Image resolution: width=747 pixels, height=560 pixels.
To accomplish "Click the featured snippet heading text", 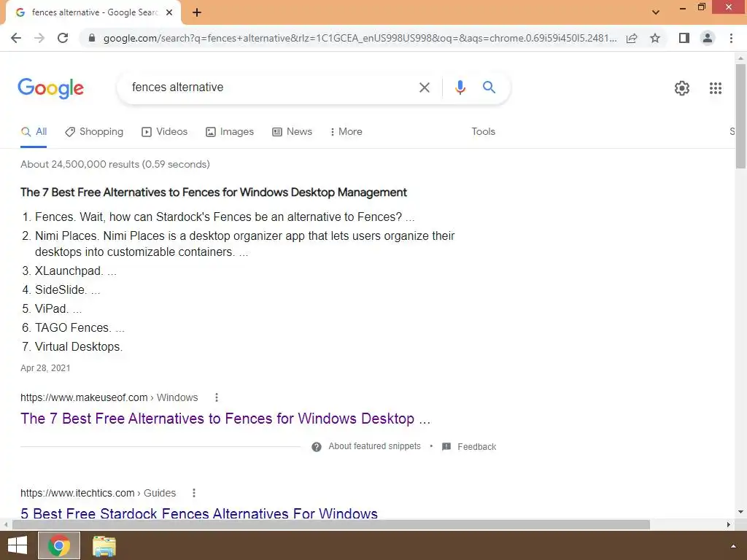I will pyautogui.click(x=214, y=192).
